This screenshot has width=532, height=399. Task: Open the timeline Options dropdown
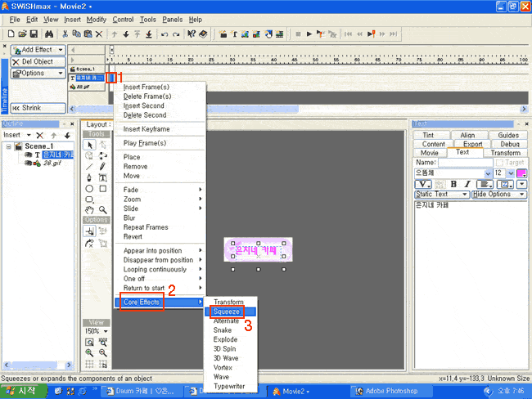(38, 74)
